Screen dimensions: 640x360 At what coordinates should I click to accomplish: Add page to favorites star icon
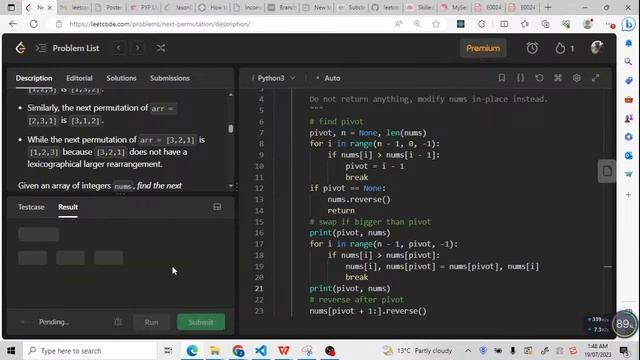click(x=436, y=24)
